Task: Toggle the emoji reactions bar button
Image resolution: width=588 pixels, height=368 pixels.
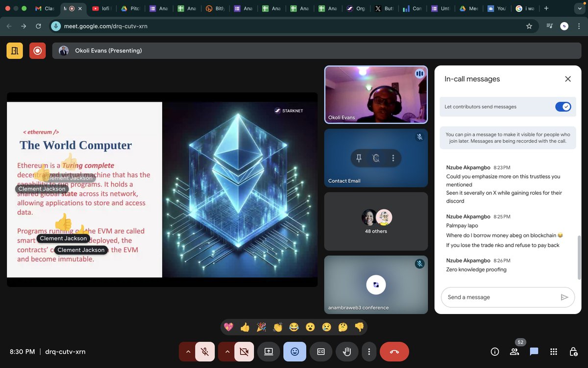Action: [x=294, y=351]
